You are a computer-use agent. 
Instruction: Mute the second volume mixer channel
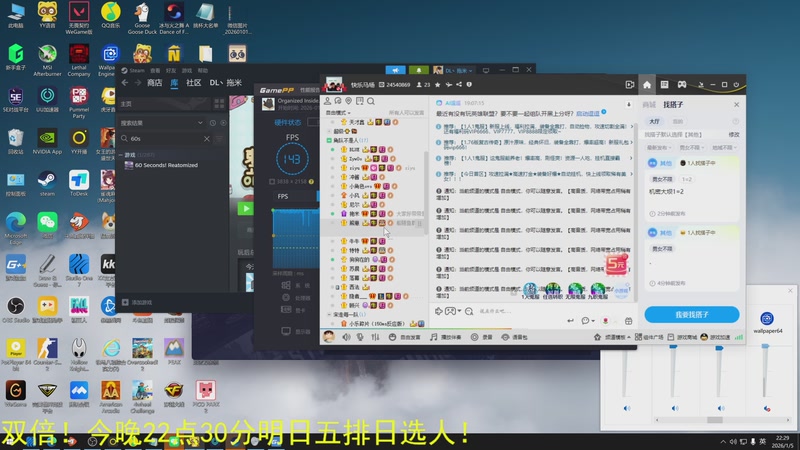[x=674, y=408]
